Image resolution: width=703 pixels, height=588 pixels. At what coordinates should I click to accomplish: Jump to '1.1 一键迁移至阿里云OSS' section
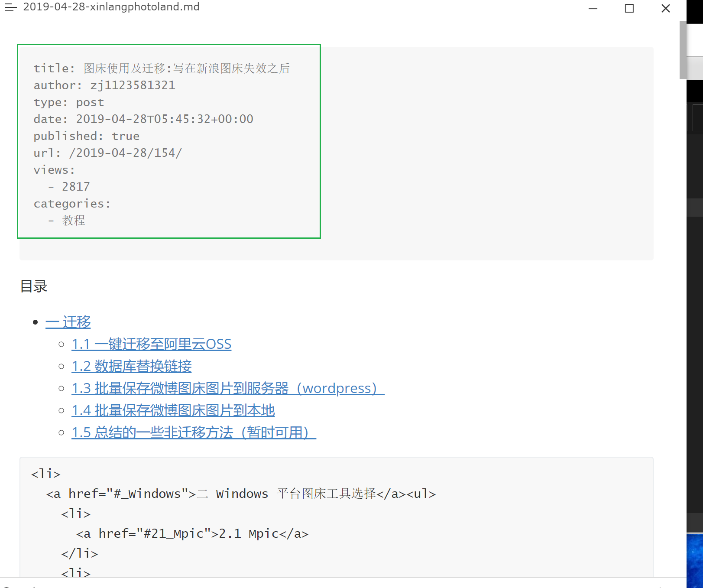pos(151,344)
